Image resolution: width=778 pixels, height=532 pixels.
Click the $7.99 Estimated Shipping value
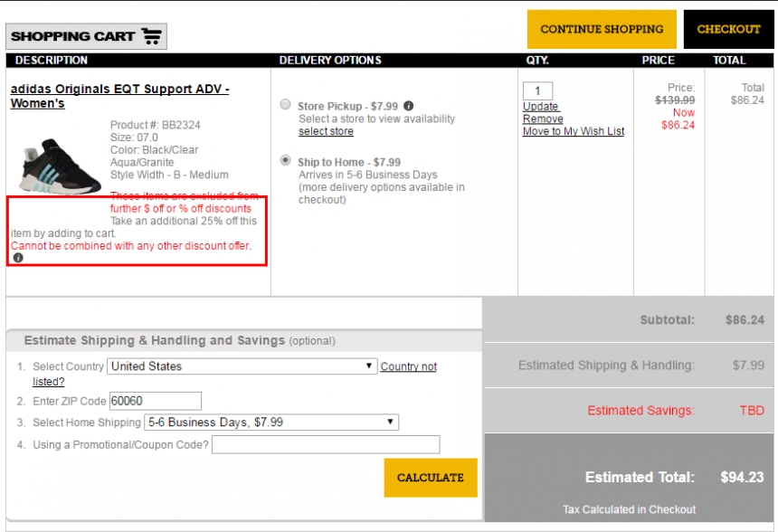coord(748,366)
